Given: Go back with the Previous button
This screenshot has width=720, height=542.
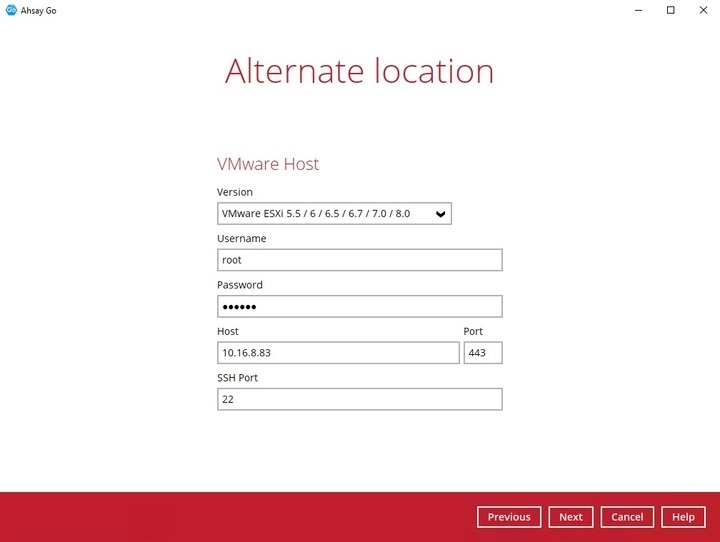Looking at the screenshot, I should click(509, 517).
